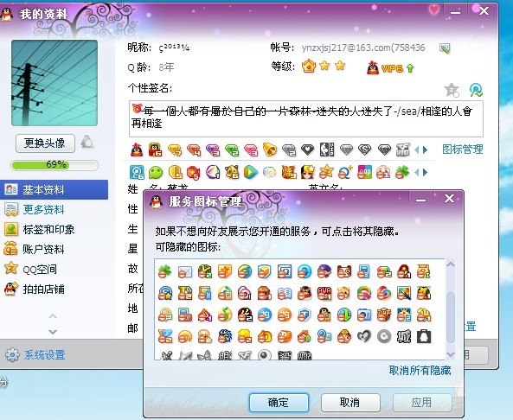This screenshot has width=513, height=420.
Task: Click scroll up arrow in icon list
Action: coord(451,264)
